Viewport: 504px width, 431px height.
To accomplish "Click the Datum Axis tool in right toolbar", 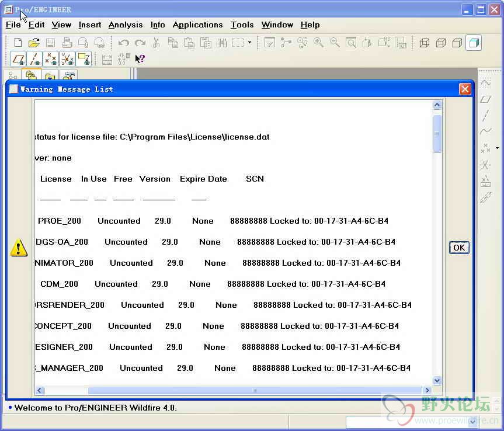I will pos(486,116).
